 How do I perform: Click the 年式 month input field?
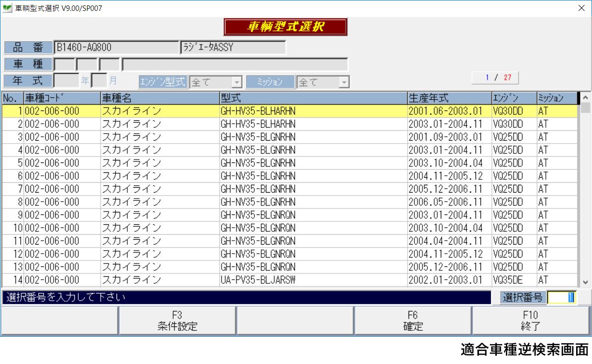(x=99, y=80)
